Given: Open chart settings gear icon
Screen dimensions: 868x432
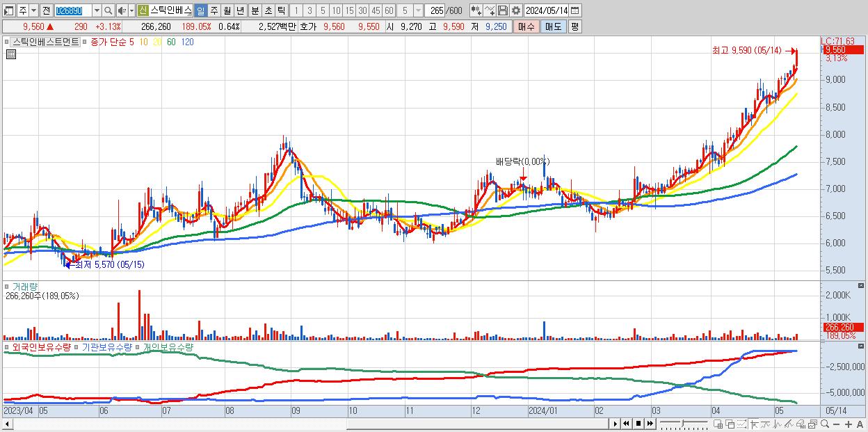Looking at the screenshot, I should (x=516, y=10).
